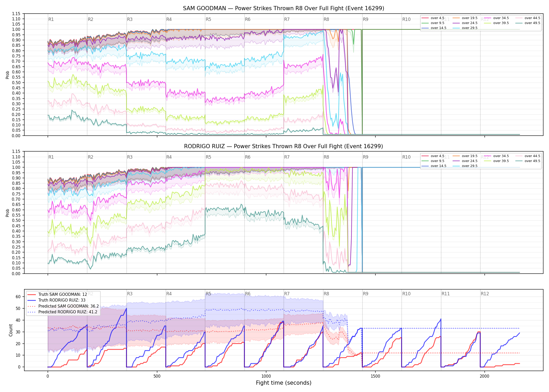Click the R5 round label in Sam Goodman chart
The image size is (549, 392).
[208, 19]
